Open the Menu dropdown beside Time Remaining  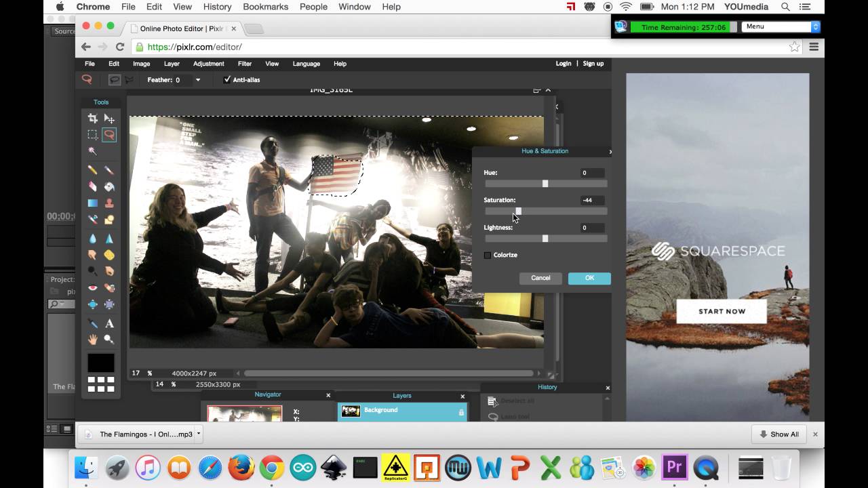pos(781,27)
